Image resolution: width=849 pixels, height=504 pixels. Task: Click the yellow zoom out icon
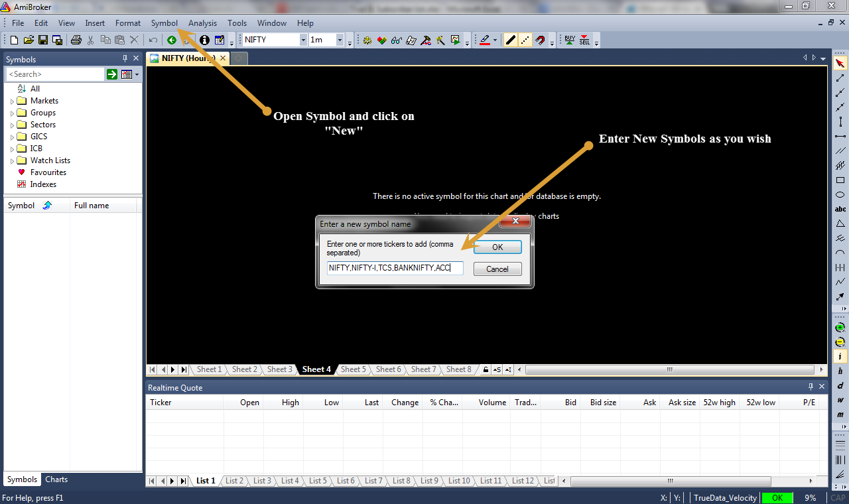coord(840,342)
